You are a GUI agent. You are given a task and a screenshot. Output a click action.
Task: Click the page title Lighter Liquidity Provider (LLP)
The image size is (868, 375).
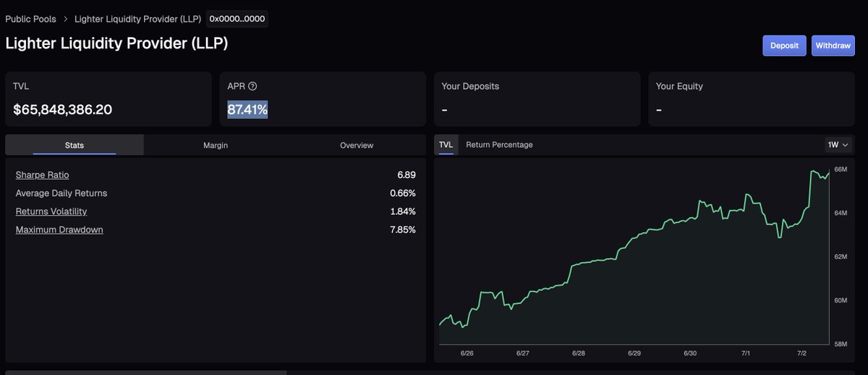116,43
